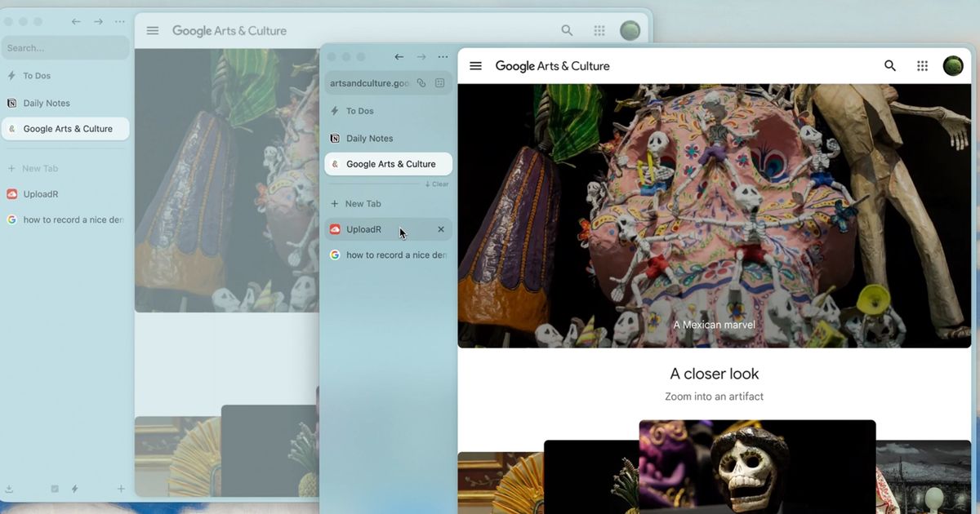The image size is (980, 514).
Task: Open the To Dos tab in front window
Action: [389, 111]
